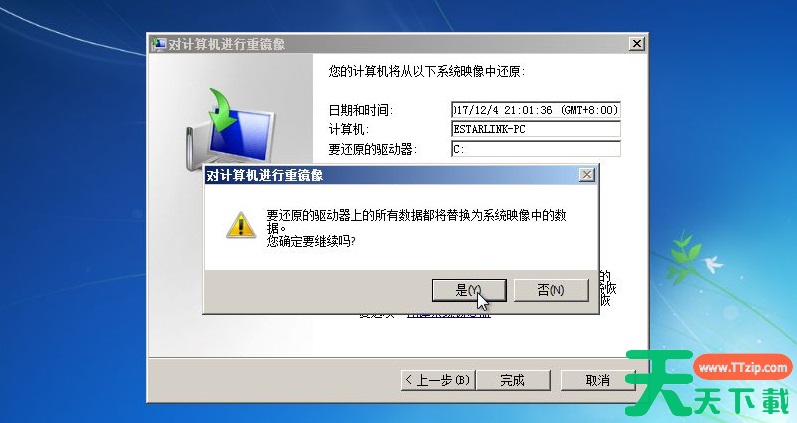The image size is (797, 423).
Task: Click the green 天天下载 logo
Action: tap(707, 385)
